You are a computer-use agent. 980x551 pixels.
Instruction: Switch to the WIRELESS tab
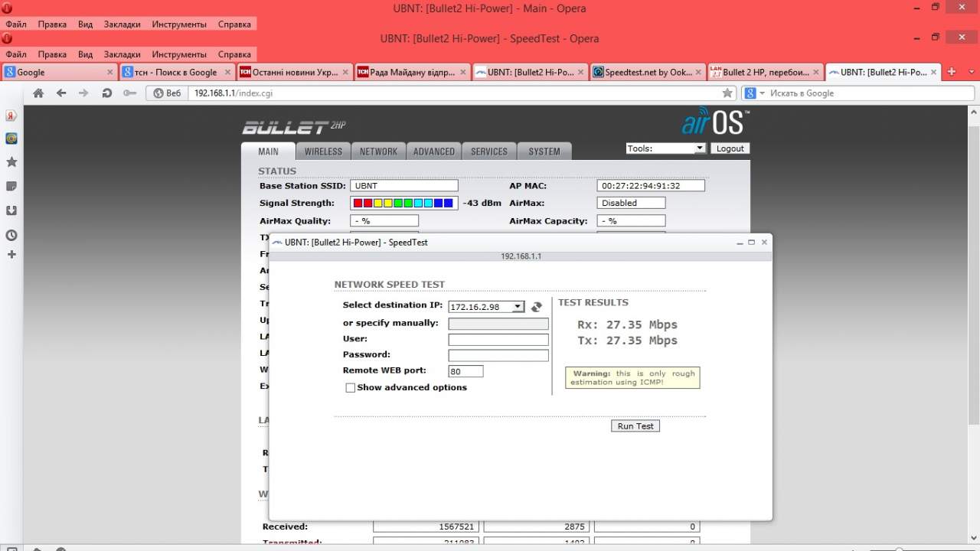323,152
